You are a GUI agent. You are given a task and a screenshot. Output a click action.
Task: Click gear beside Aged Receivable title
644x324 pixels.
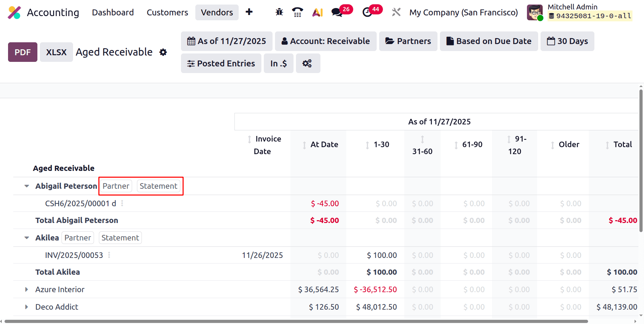pos(163,52)
